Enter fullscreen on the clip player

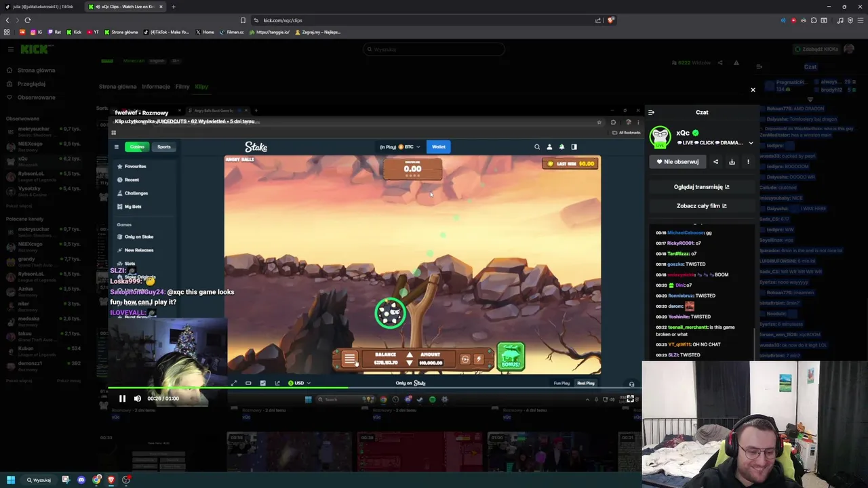[630, 399]
